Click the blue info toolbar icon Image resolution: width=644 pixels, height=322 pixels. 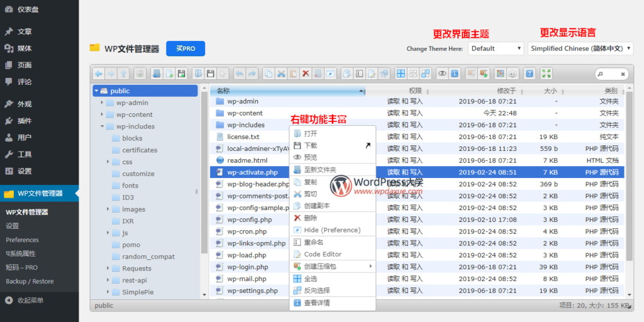(x=455, y=74)
